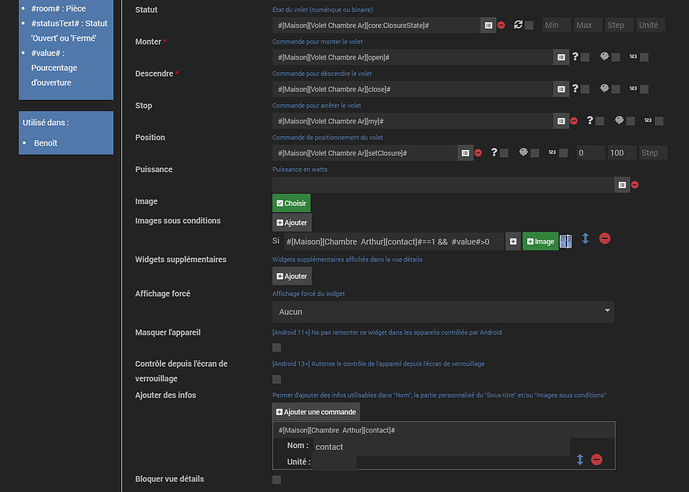Image resolution: width=689 pixels, height=492 pixels.
Task: Click question mark icon in Position row
Action: coord(494,152)
